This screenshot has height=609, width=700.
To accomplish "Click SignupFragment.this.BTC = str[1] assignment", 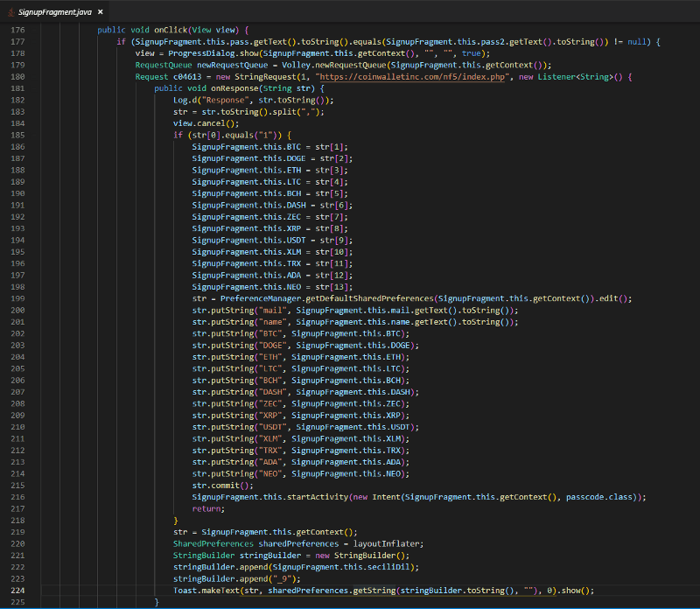I will pyautogui.click(x=269, y=147).
